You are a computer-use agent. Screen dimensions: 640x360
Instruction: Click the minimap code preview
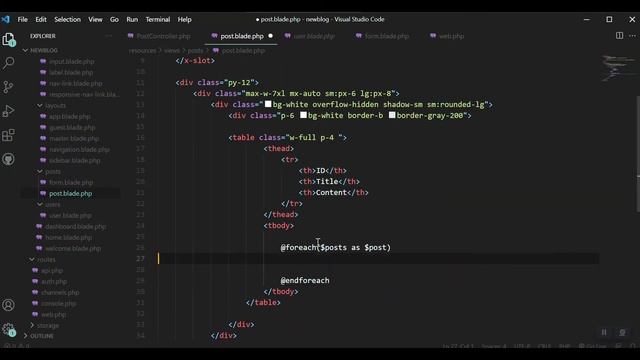point(618,68)
